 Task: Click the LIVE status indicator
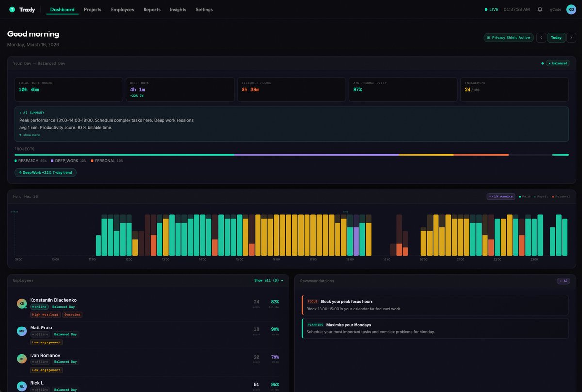(491, 9)
